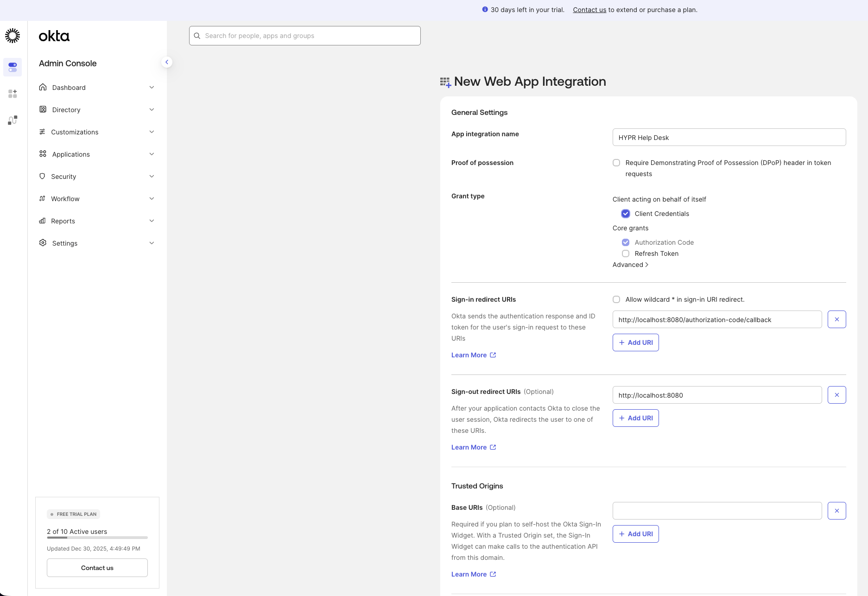Enable the Refresh Token checkbox
Screen dimensions: 868x596
pos(626,254)
